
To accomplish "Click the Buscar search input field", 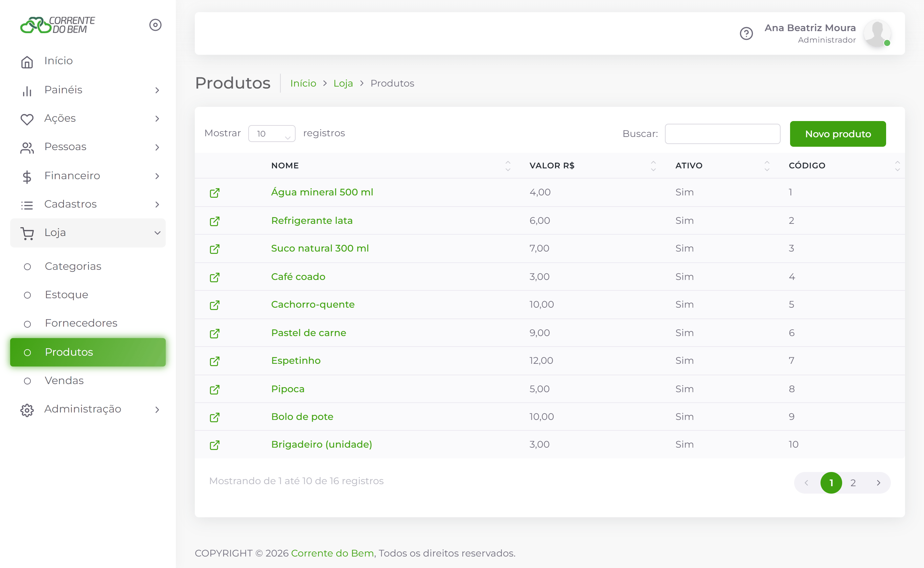I will [x=722, y=134].
